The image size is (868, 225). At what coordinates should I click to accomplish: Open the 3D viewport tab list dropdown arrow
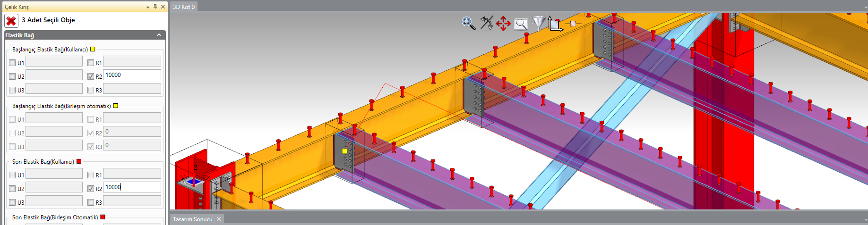tap(865, 7)
